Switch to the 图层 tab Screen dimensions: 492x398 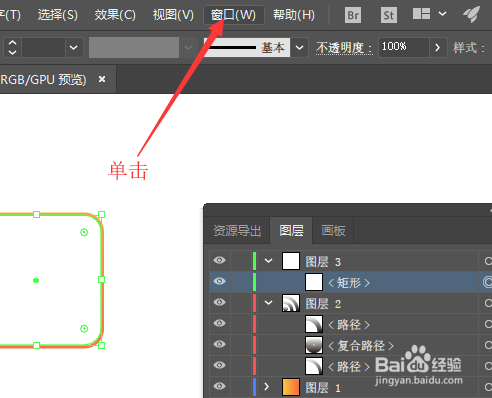pos(291,230)
